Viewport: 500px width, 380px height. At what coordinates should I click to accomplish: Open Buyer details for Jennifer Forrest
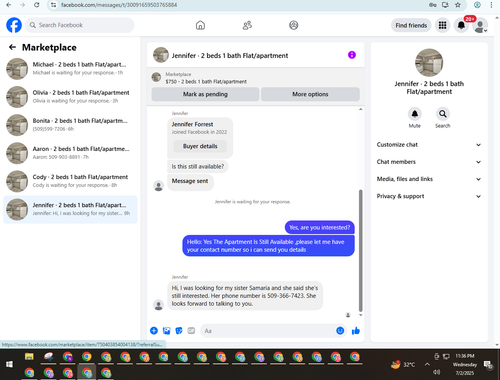[x=200, y=146]
